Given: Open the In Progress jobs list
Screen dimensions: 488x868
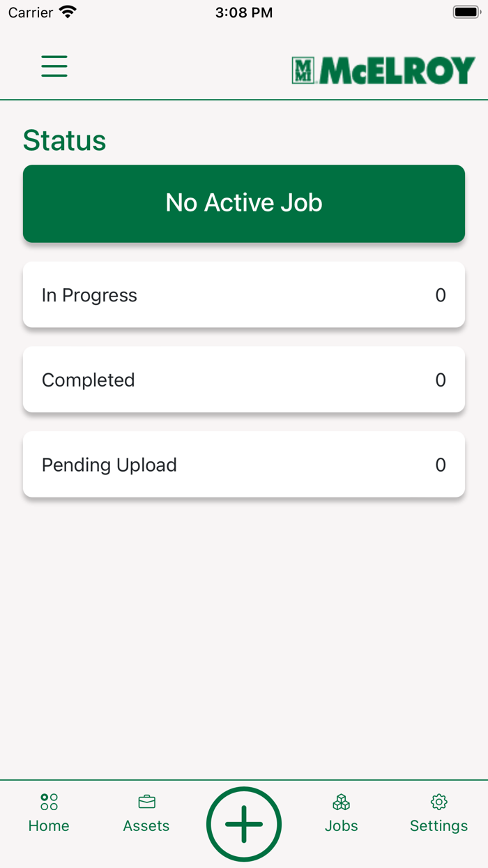Looking at the screenshot, I should pyautogui.click(x=243, y=294).
